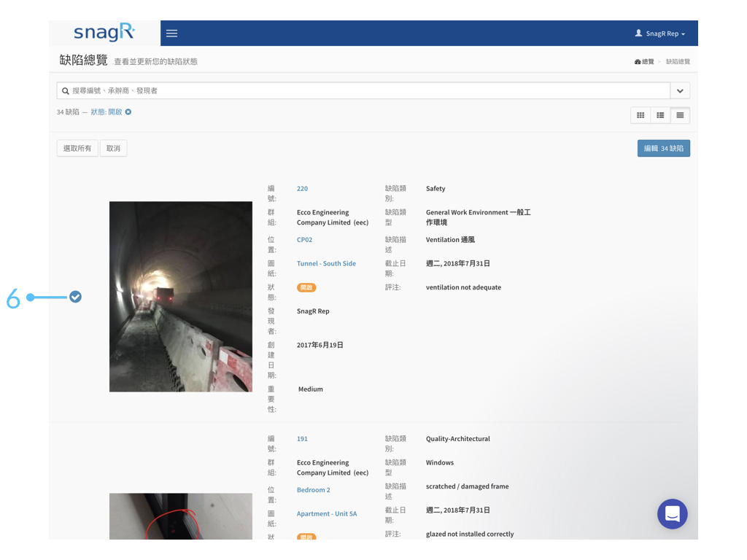Switch to grid view
Image resolution: width=747 pixels, height=560 pixels.
(640, 115)
